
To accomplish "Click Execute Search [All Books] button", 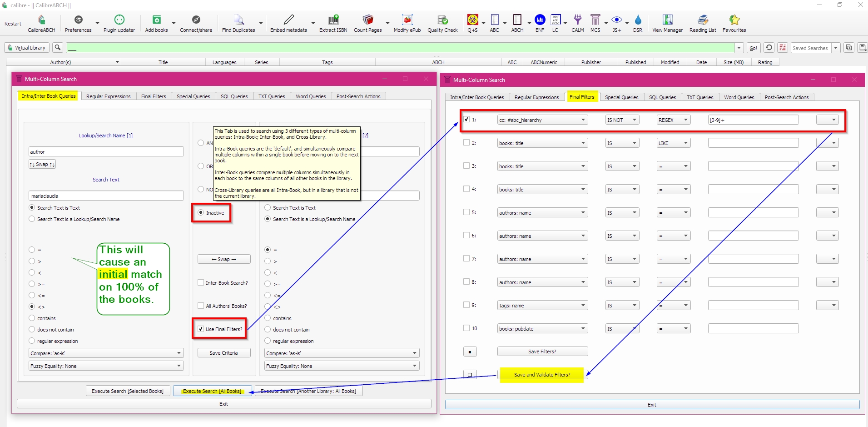I will 212,391.
